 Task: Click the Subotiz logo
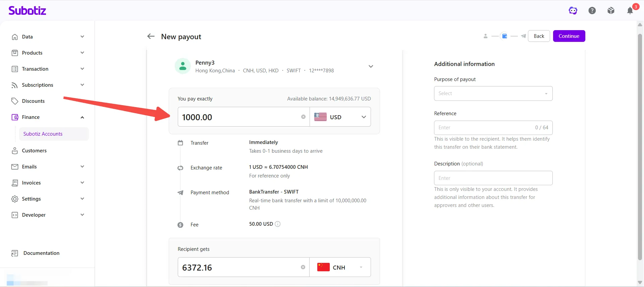(x=27, y=10)
